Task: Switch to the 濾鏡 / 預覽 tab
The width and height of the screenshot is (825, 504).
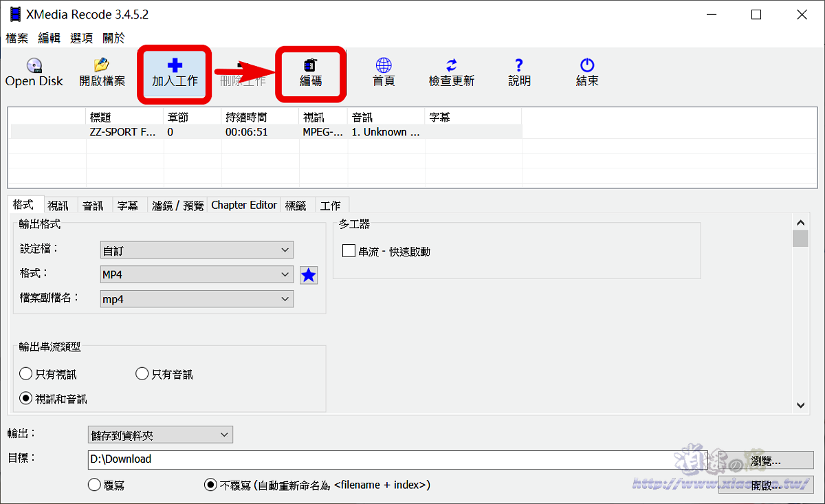Action: click(x=178, y=205)
